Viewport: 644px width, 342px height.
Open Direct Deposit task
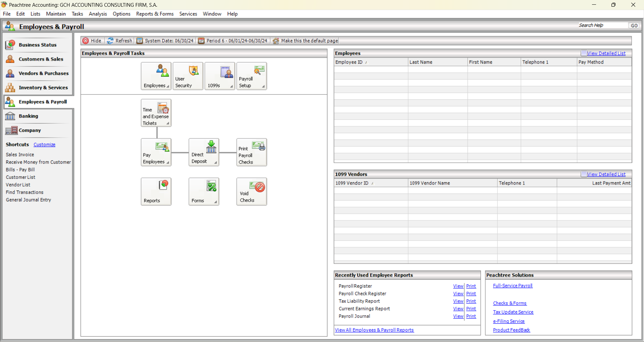[x=204, y=152]
